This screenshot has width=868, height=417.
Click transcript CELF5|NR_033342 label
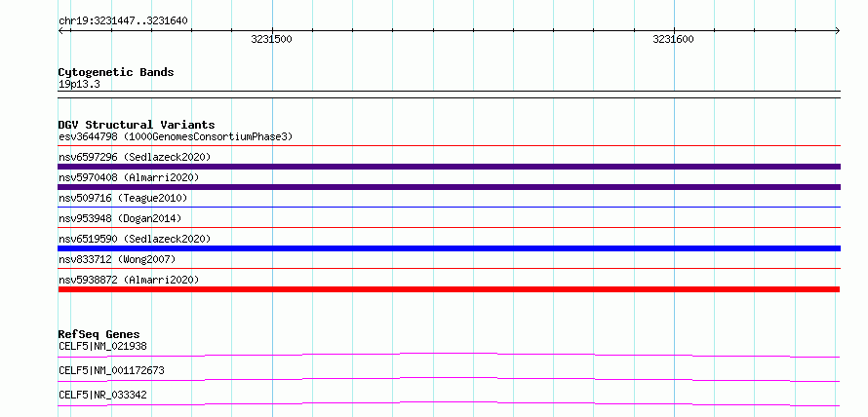coord(102,395)
